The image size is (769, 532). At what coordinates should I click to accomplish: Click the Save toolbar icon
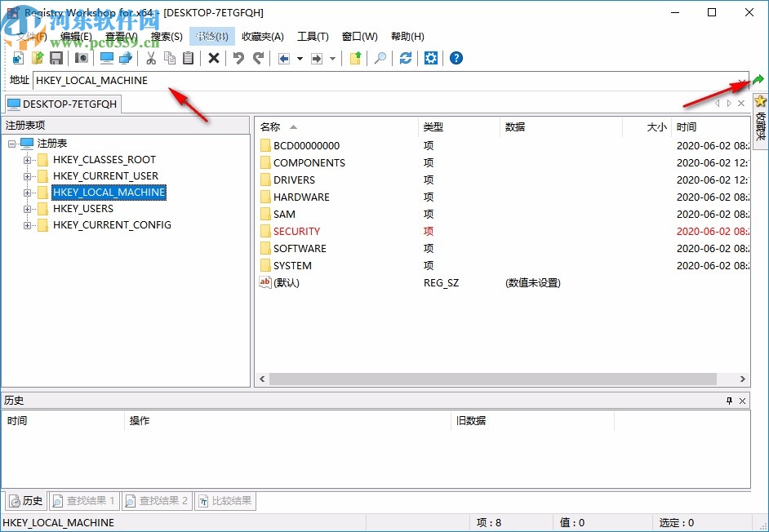(x=56, y=58)
